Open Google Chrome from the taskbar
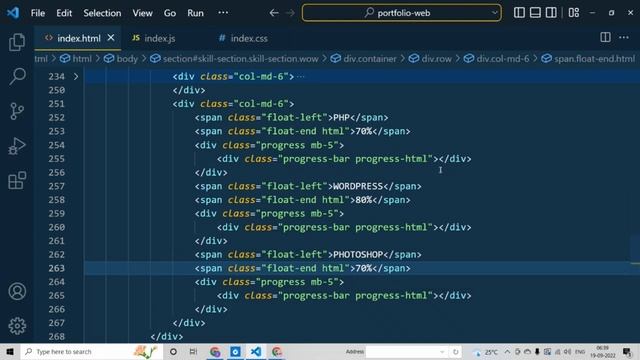This screenshot has width=640, height=360. pos(215,351)
